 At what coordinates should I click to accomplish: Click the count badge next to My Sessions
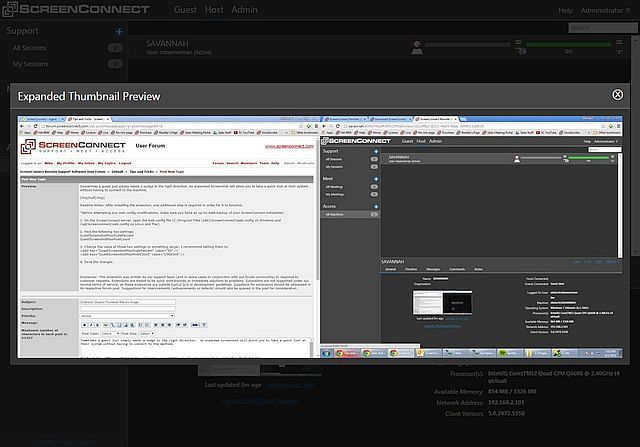pyautogui.click(x=115, y=64)
